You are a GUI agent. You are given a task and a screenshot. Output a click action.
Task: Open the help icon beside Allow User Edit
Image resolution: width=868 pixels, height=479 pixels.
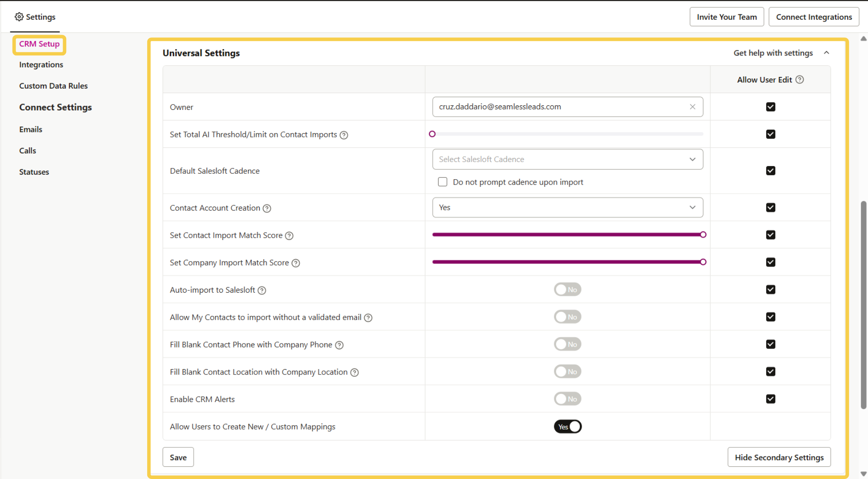point(800,79)
